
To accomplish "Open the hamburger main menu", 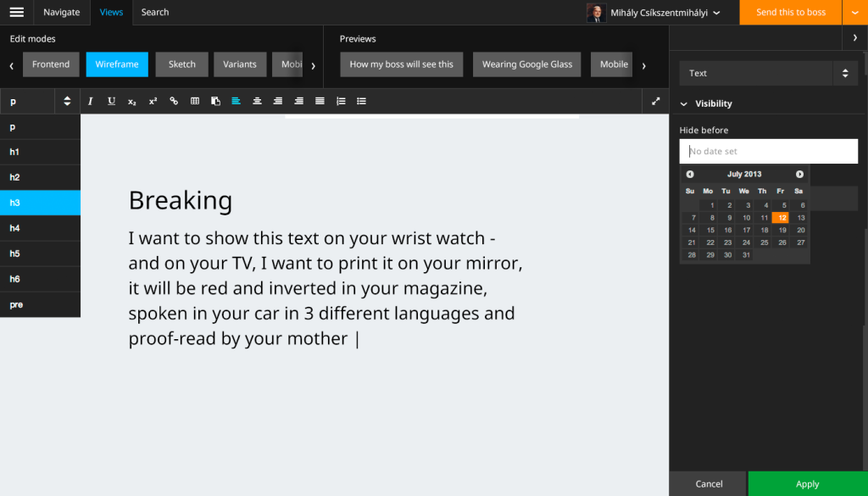I will (16, 12).
